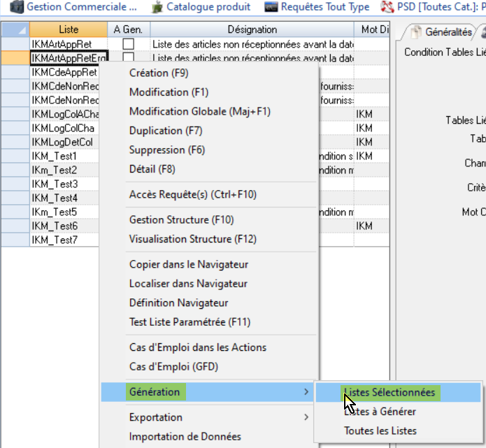486x448 pixels.
Task: Click Création (F9) menu entry
Action: point(159,73)
